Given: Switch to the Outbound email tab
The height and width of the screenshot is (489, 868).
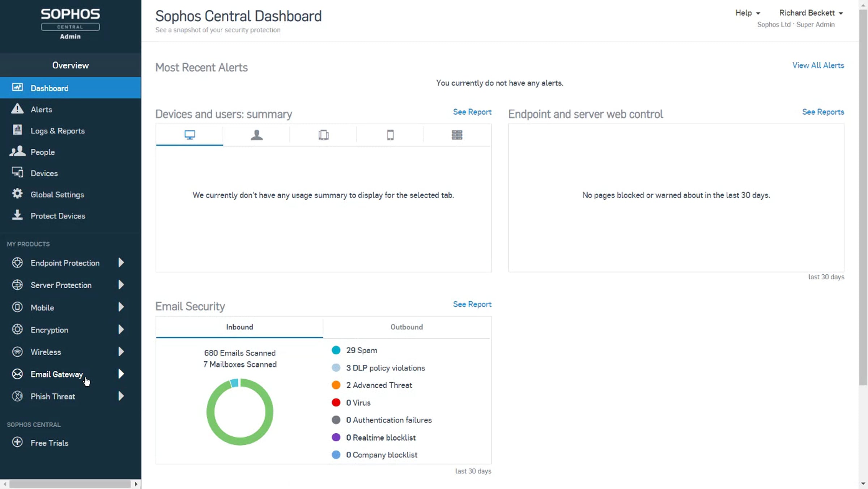Looking at the screenshot, I should click(x=407, y=327).
